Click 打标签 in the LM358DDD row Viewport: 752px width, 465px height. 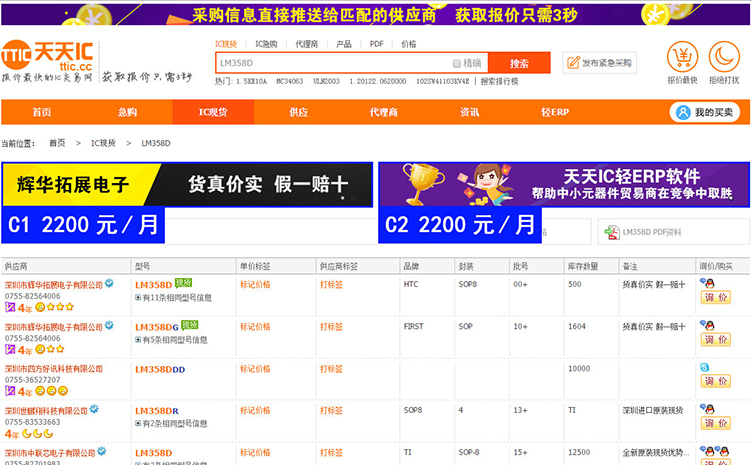point(331,369)
